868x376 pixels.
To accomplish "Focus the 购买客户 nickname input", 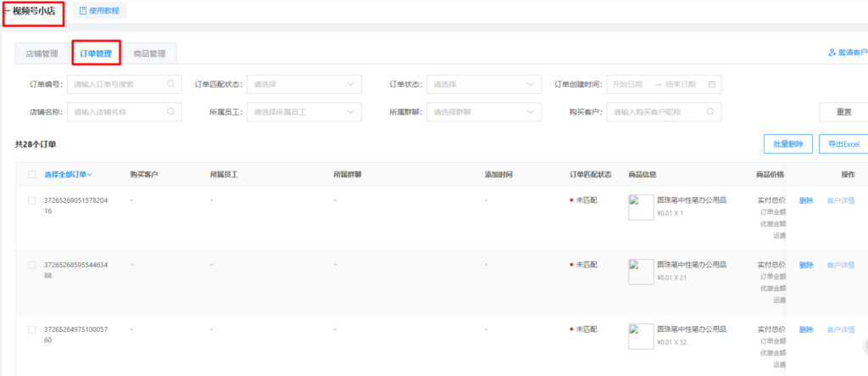I will (664, 111).
